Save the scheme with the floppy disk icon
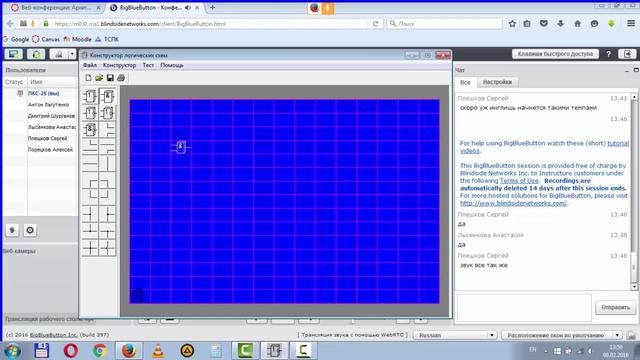 110,78
